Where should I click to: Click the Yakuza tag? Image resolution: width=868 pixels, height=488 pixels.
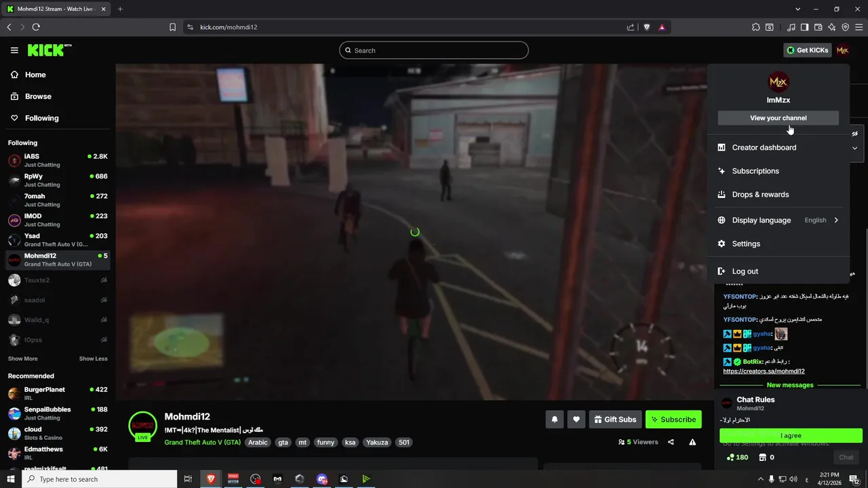(377, 443)
